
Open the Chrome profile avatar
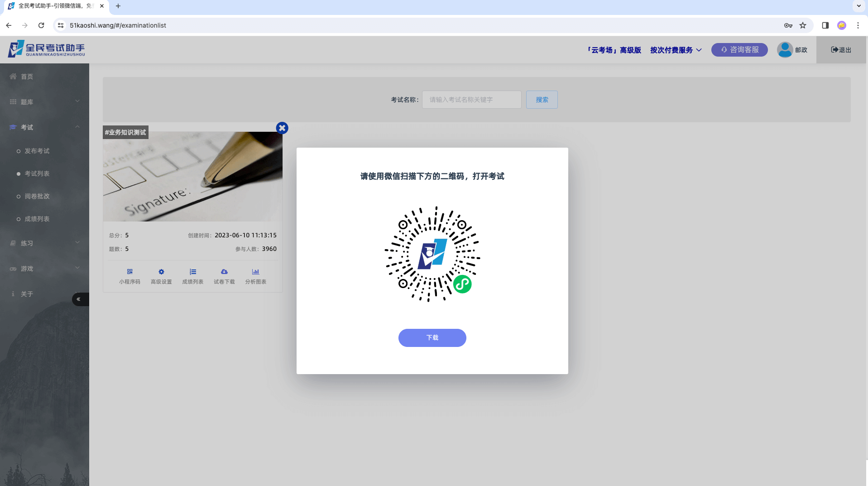click(x=842, y=25)
